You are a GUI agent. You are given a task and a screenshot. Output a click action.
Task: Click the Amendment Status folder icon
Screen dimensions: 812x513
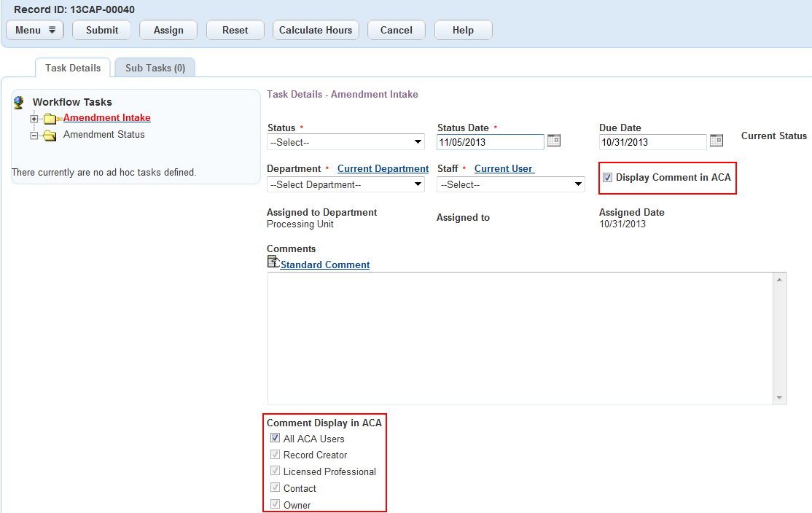50,136
